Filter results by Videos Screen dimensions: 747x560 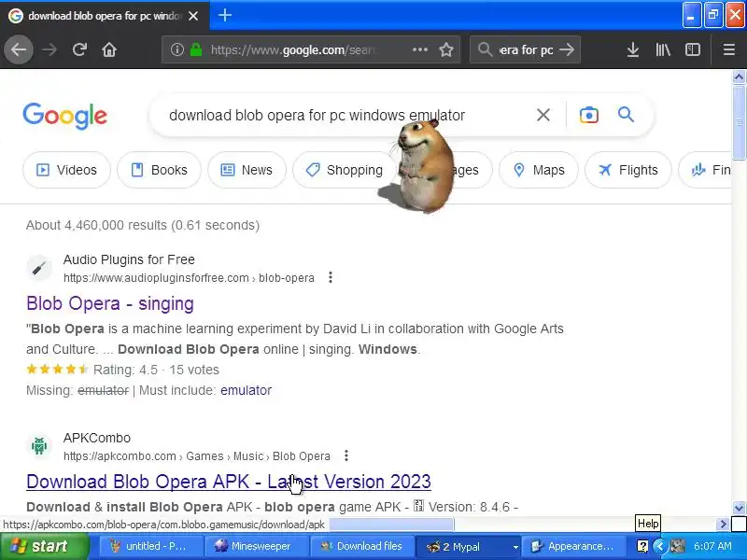pyautogui.click(x=66, y=170)
